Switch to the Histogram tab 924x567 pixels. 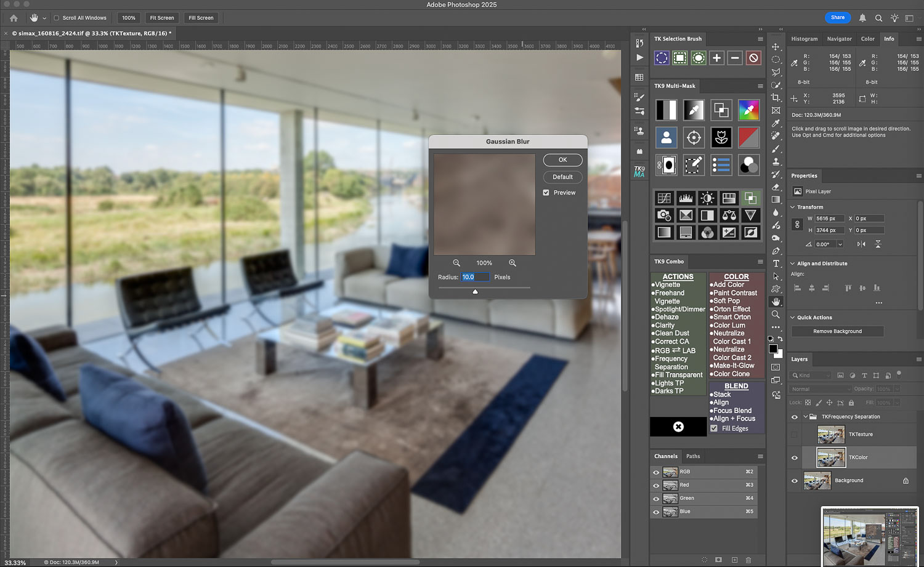(x=804, y=39)
